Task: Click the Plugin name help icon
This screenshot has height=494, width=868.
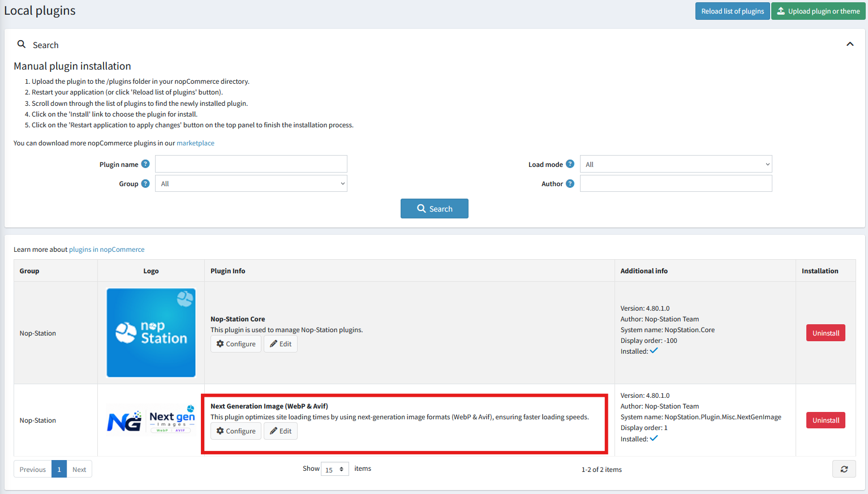Action: (x=145, y=164)
